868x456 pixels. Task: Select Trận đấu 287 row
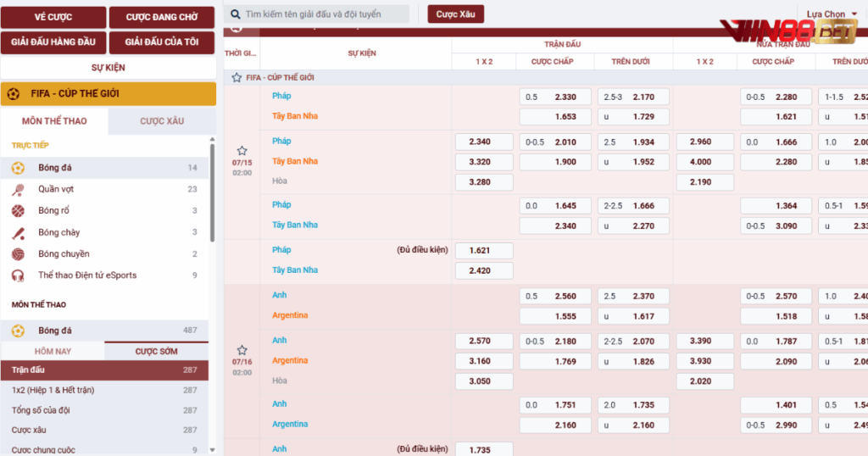(104, 370)
